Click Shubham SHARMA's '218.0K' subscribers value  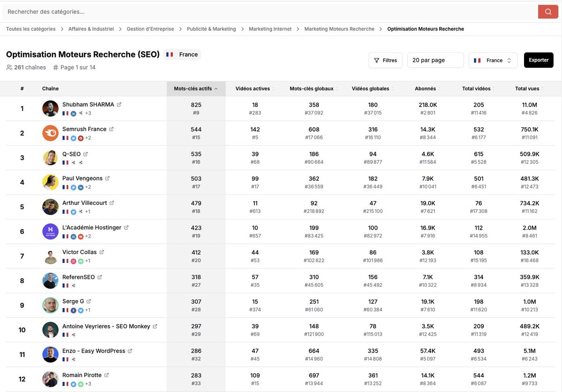(x=428, y=105)
